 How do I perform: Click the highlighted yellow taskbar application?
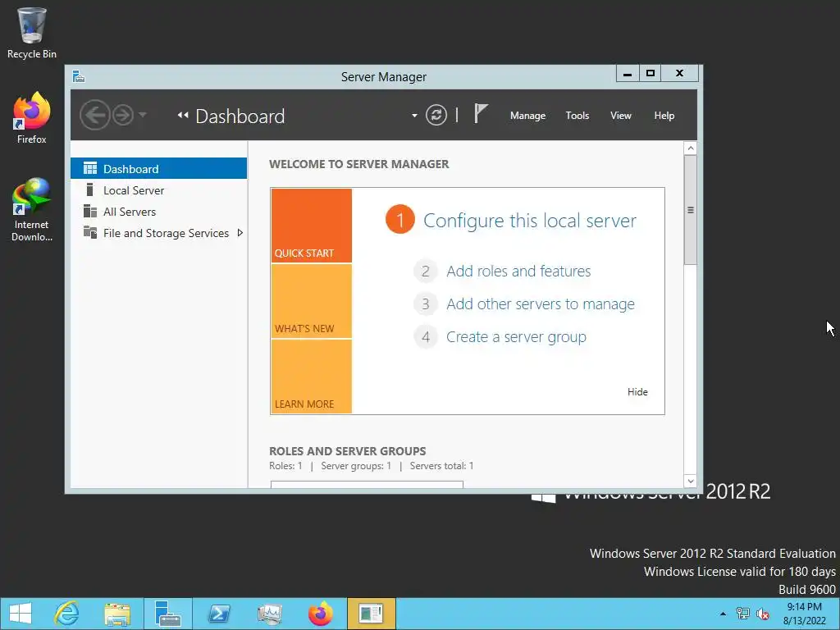point(372,614)
